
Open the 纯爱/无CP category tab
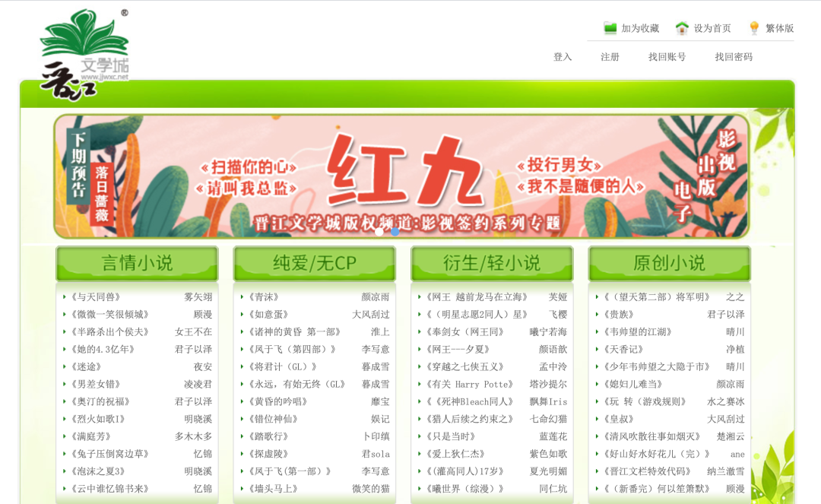click(314, 263)
